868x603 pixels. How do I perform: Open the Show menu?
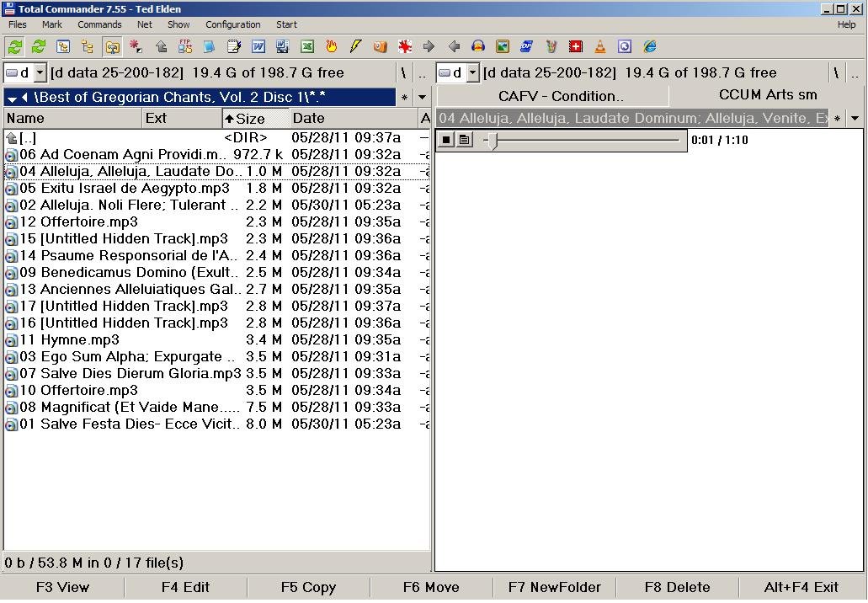click(x=178, y=24)
